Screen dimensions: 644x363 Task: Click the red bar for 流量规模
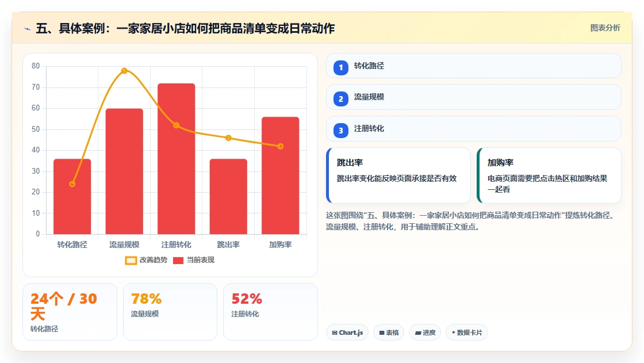pyautogui.click(x=124, y=171)
